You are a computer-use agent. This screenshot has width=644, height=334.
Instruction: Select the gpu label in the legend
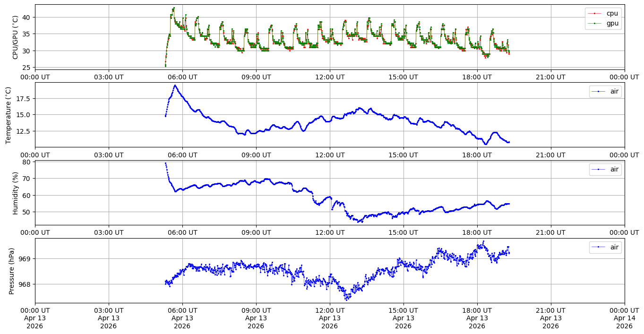612,23
